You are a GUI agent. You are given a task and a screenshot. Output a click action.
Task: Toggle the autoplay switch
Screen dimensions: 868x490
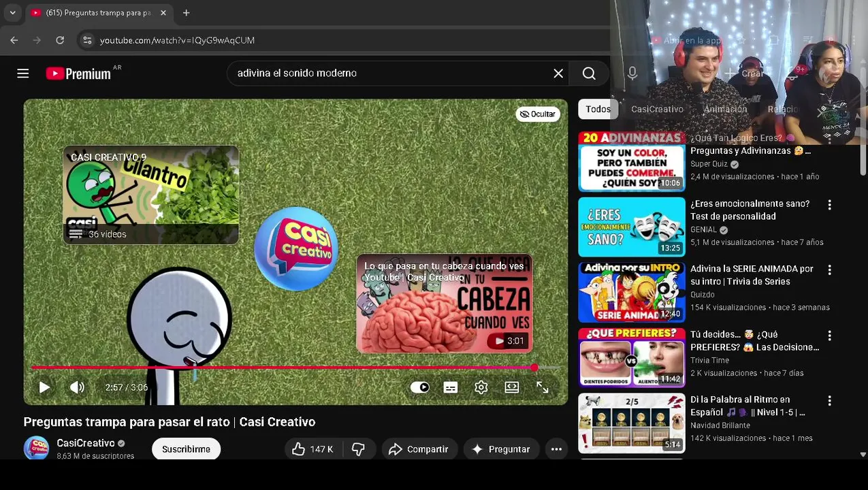[x=420, y=387]
